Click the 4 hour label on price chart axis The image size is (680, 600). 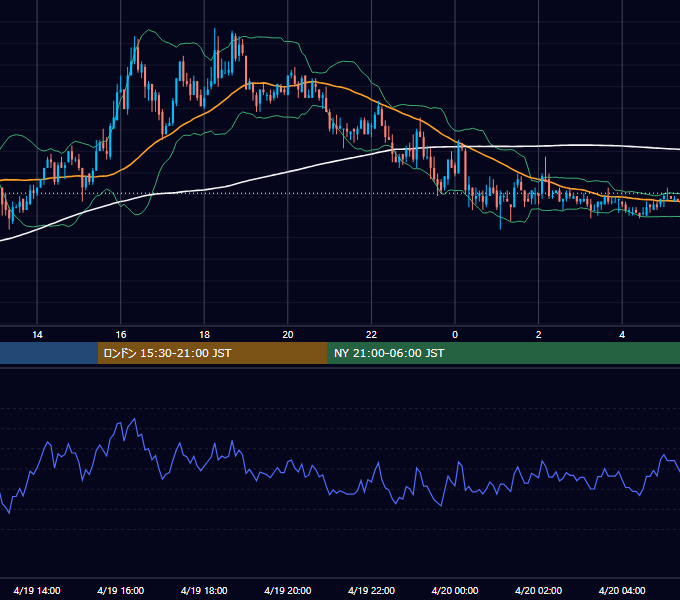coord(622,335)
